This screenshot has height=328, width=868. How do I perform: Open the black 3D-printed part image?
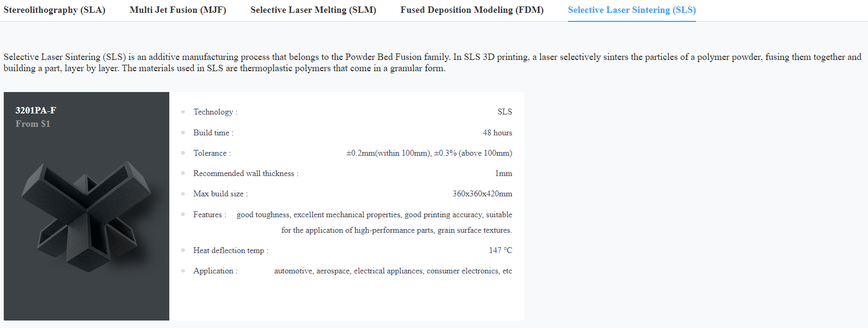[86, 216]
